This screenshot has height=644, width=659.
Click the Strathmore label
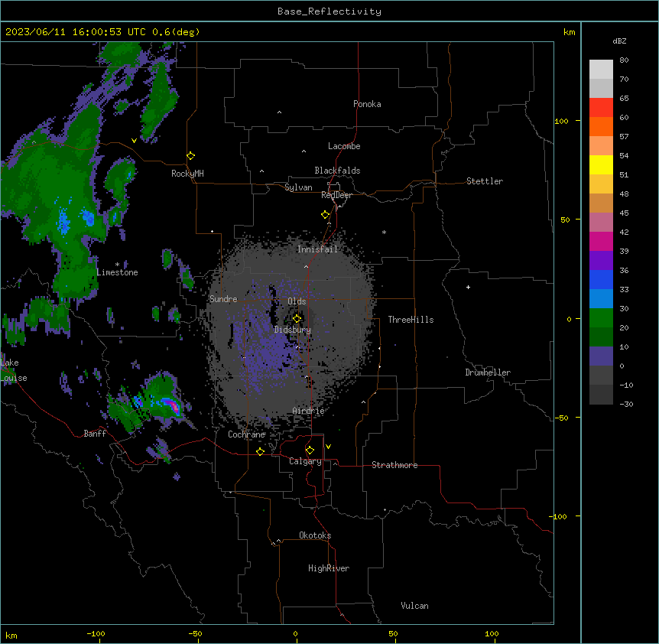click(x=394, y=465)
